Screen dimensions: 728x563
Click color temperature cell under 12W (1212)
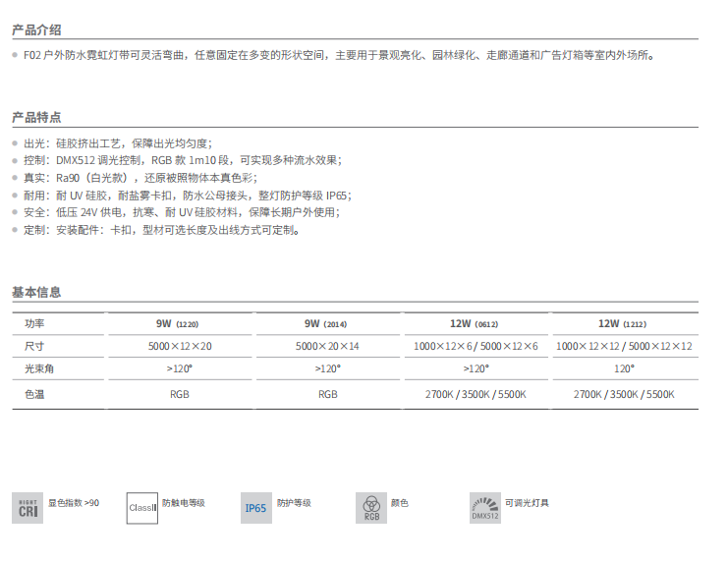pos(624,395)
